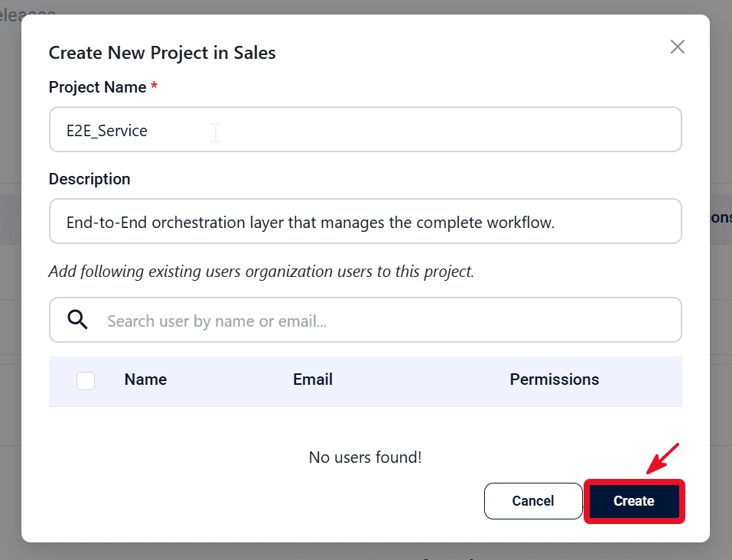Toggle the select-all users checkbox
Image resolution: width=732 pixels, height=560 pixels.
pyautogui.click(x=86, y=381)
